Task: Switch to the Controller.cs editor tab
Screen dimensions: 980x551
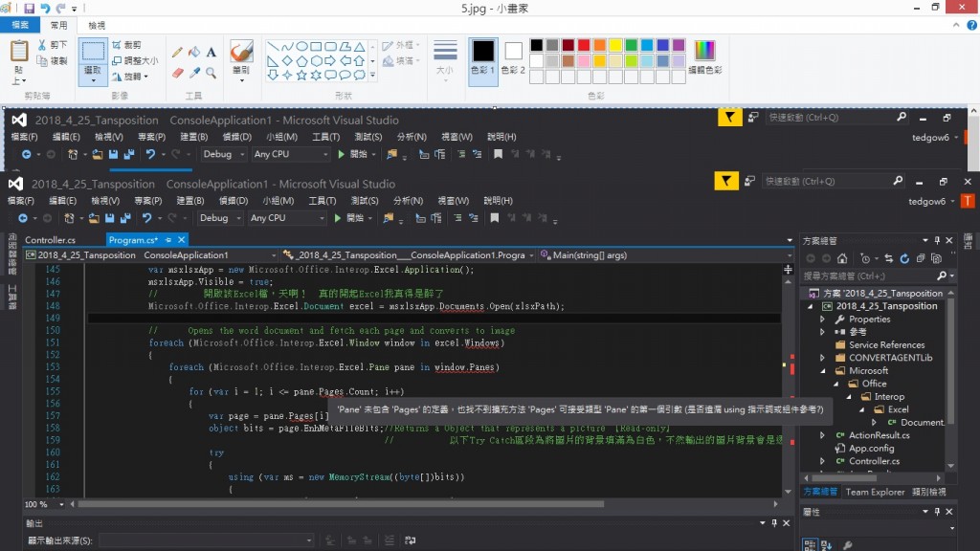Action: click(50, 240)
